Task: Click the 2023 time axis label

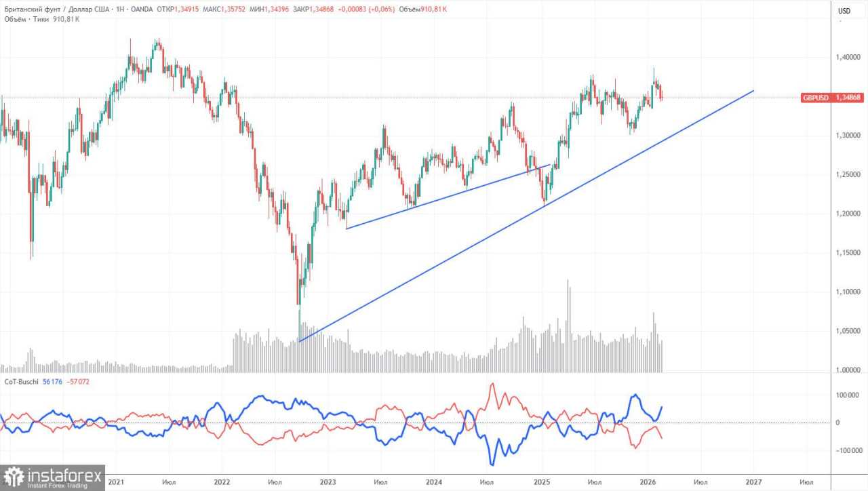Action: tap(328, 482)
